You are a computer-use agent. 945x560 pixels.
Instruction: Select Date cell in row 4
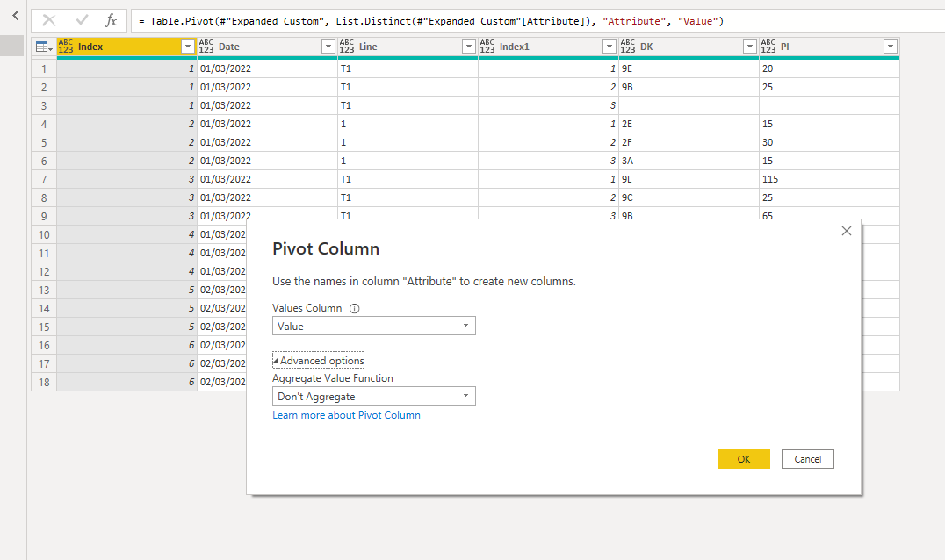click(268, 124)
